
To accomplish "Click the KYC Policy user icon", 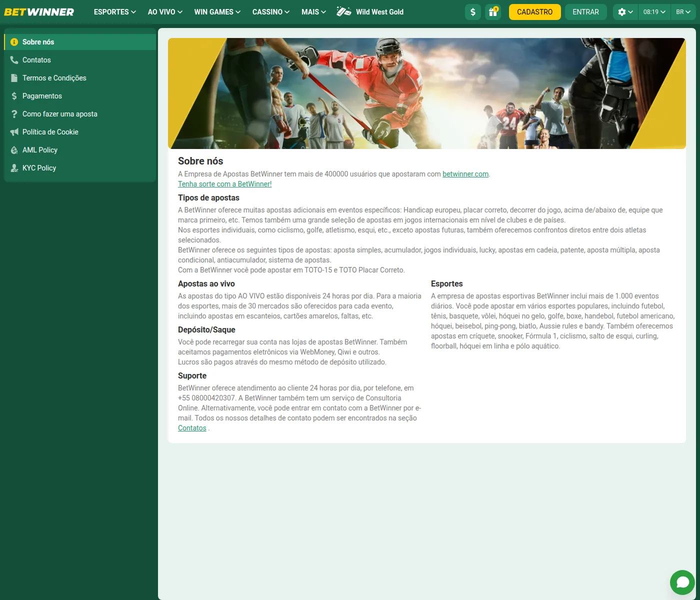I will tap(14, 168).
